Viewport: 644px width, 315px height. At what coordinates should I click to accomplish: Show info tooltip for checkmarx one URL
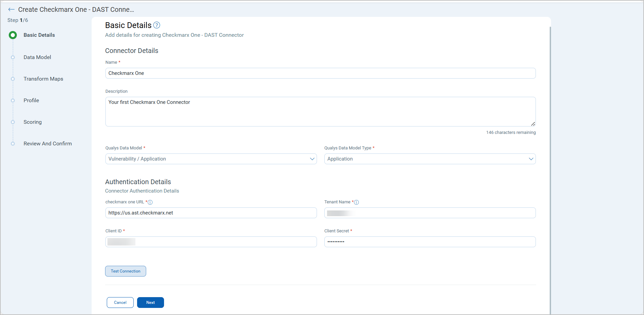150,202
